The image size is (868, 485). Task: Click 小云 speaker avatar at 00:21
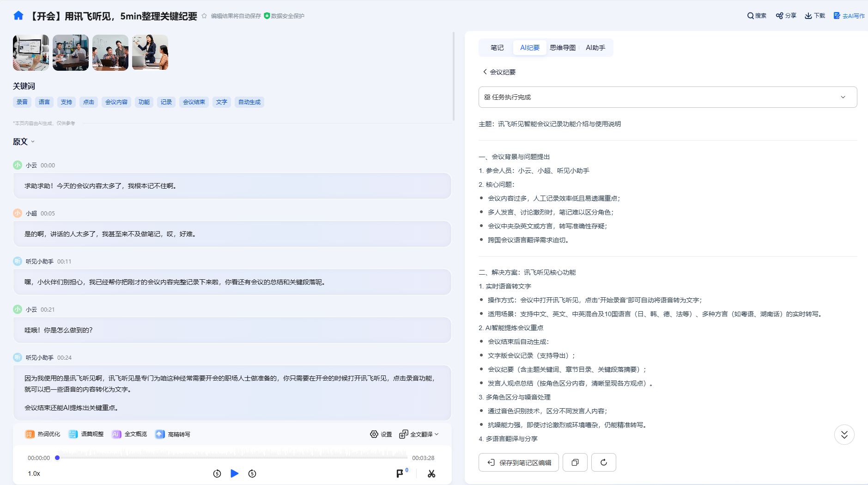coord(18,309)
